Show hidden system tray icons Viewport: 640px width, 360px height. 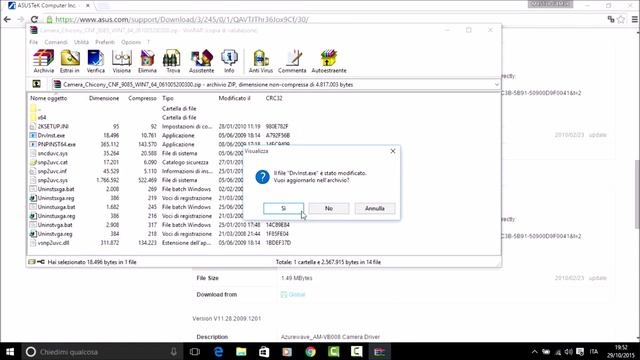(534, 351)
